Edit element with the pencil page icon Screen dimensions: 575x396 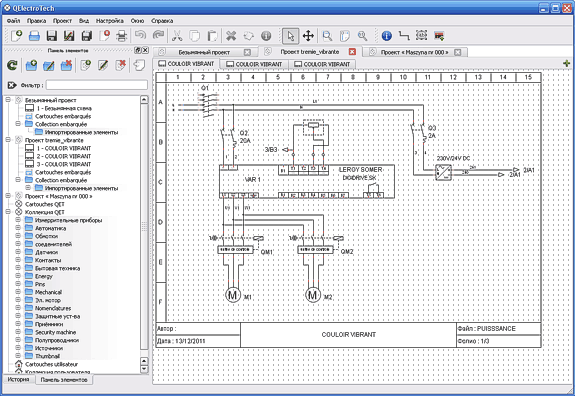[x=103, y=66]
